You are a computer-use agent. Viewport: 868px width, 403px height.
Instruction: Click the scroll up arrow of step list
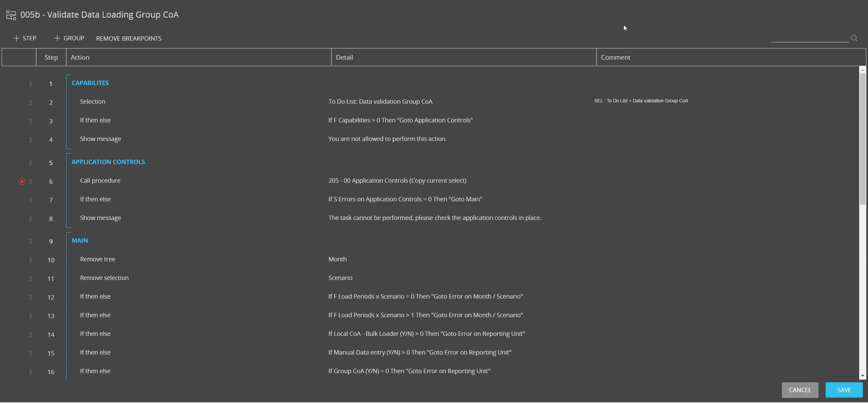[863, 70]
